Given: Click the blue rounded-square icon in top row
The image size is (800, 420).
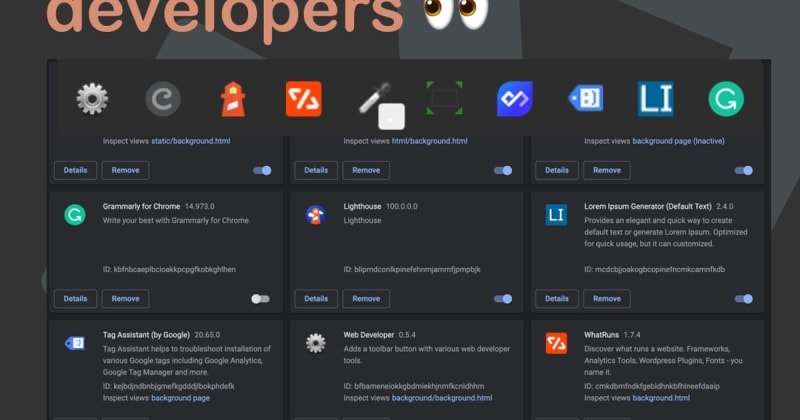Looking at the screenshot, I should [x=515, y=99].
